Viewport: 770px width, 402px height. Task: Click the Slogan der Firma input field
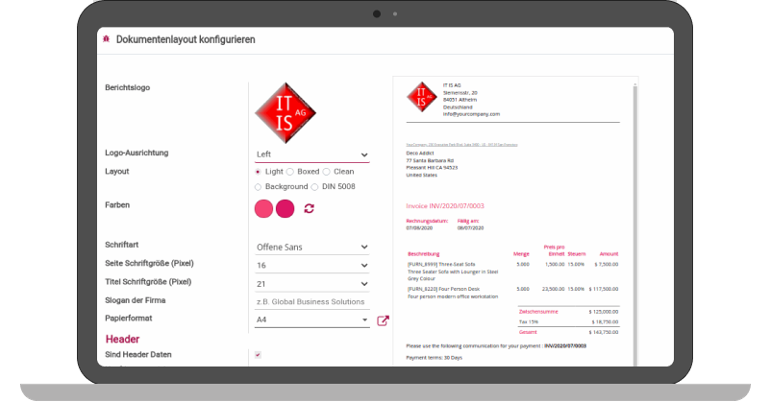click(311, 302)
